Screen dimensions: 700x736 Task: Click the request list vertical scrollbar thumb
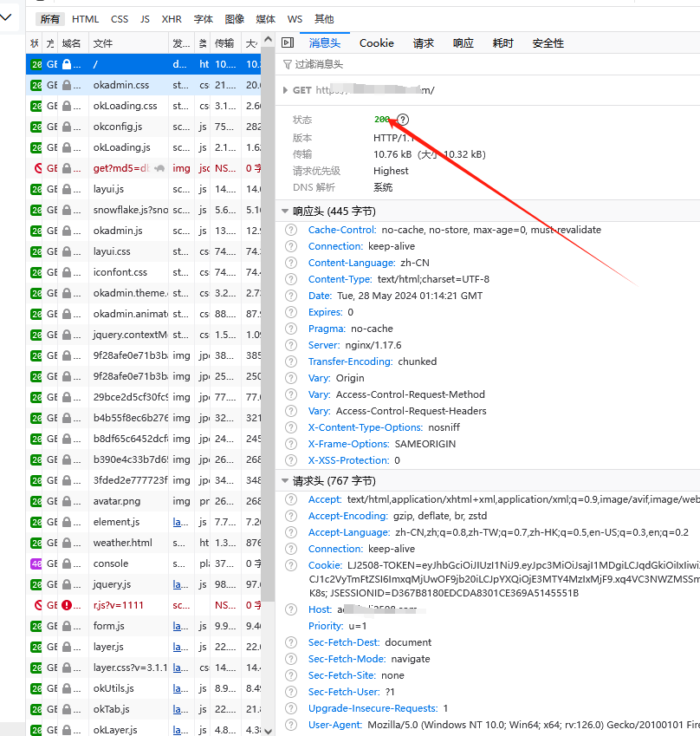pos(268,323)
